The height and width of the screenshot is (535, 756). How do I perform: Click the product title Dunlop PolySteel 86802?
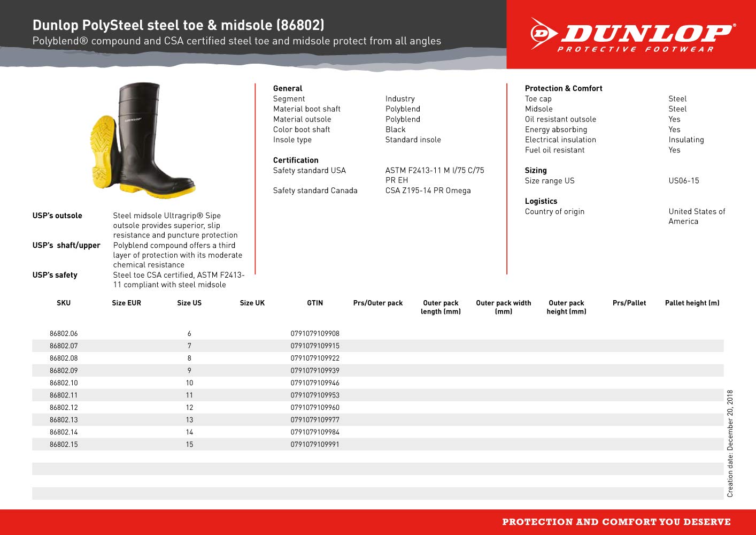[178, 24]
